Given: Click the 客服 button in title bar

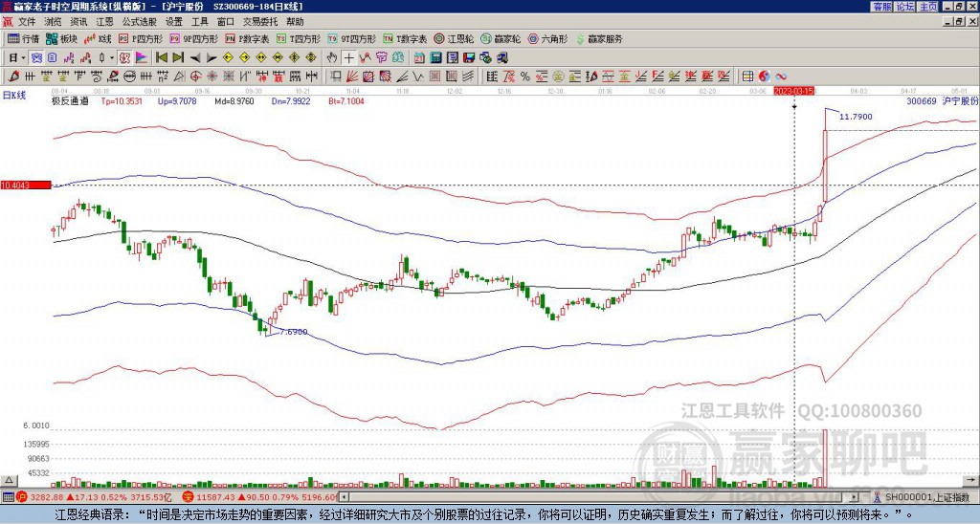Looking at the screenshot, I should [x=882, y=7].
